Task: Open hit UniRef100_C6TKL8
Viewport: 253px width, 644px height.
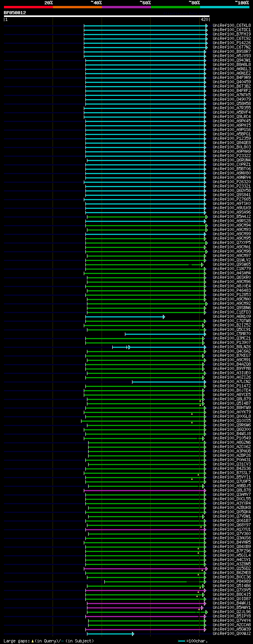Action: point(232,25)
